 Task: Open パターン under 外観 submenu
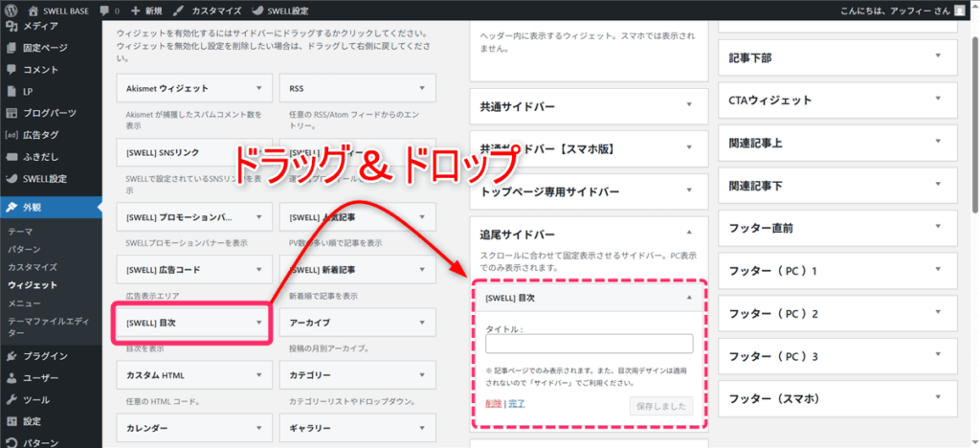pyautogui.click(x=24, y=249)
